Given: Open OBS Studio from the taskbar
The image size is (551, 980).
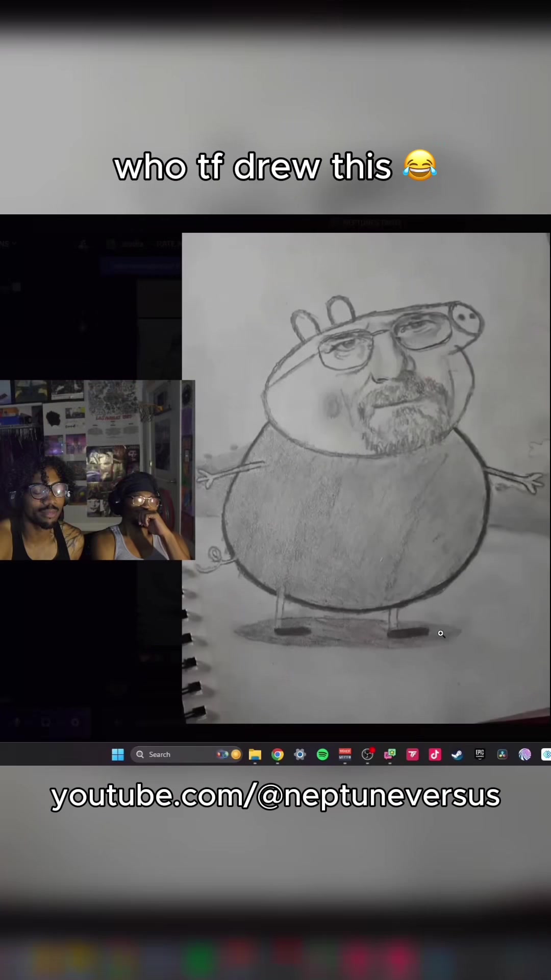Looking at the screenshot, I should point(367,754).
